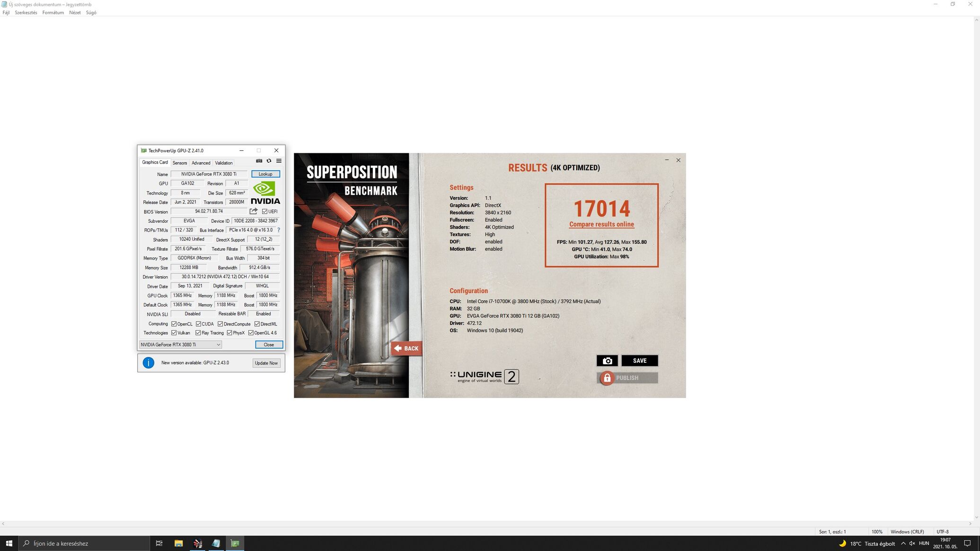This screenshot has width=980, height=551.
Task: Open the Szerkesztés menu in Notepad
Action: click(26, 13)
